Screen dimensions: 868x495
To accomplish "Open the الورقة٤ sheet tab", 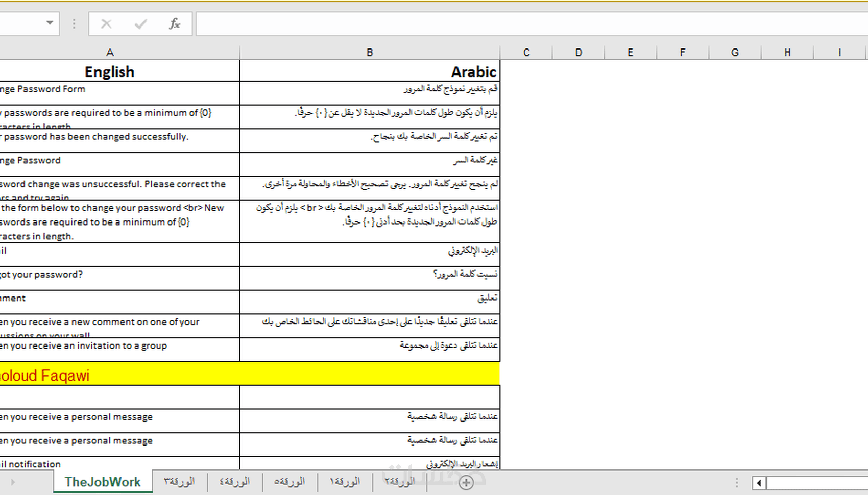I will [x=234, y=482].
